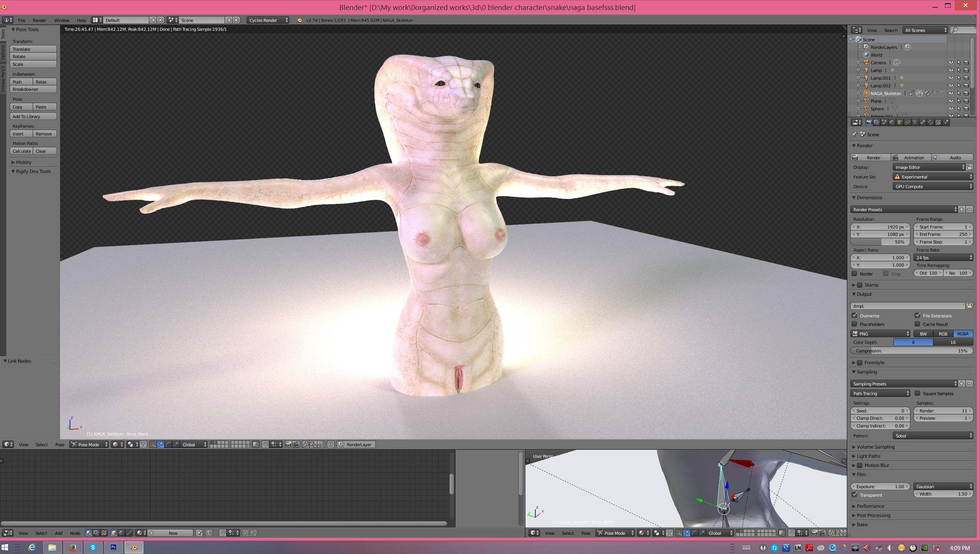The height and width of the screenshot is (554, 980).
Task: Click the Animation render button
Action: pos(911,157)
